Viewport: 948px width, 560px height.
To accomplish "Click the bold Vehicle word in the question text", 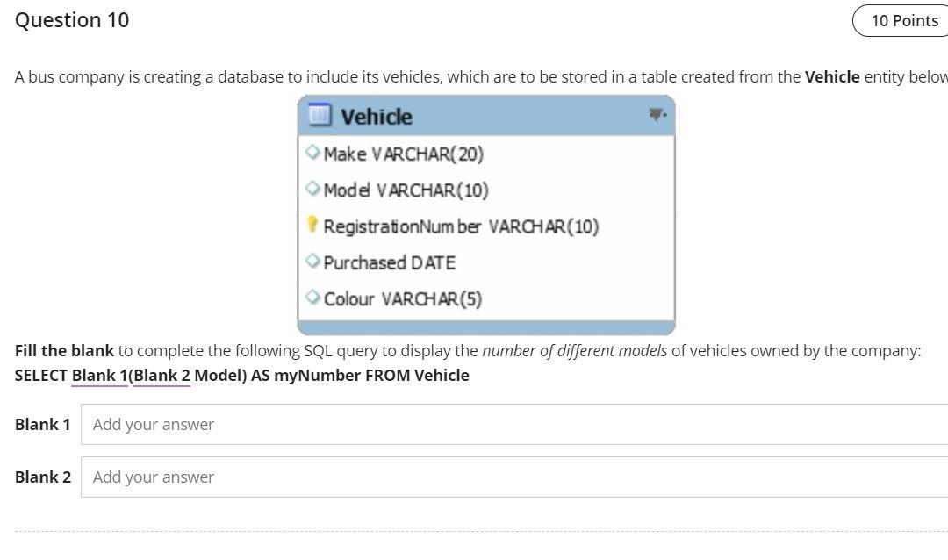I will tap(831, 76).
